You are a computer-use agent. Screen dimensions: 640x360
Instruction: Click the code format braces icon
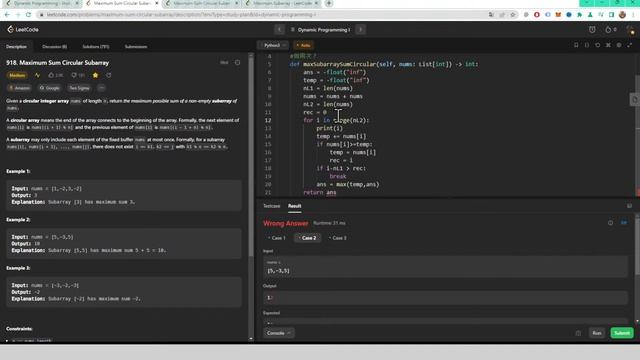coord(587,45)
